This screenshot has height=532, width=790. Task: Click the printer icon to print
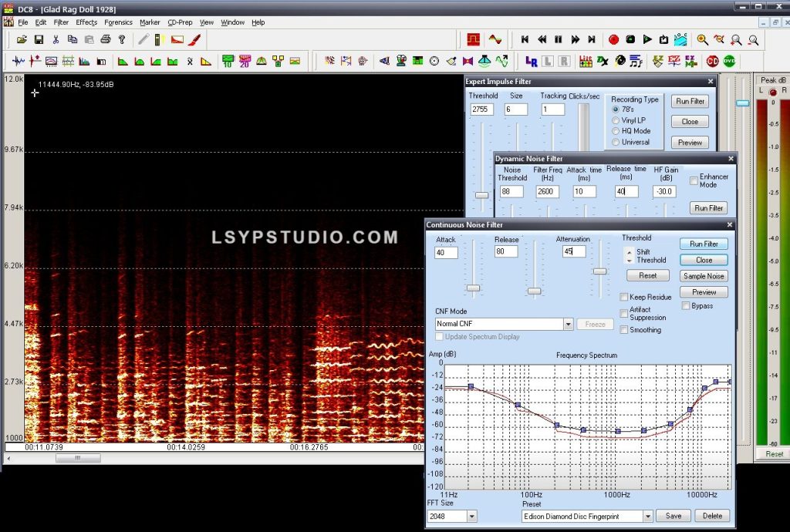(x=105, y=39)
